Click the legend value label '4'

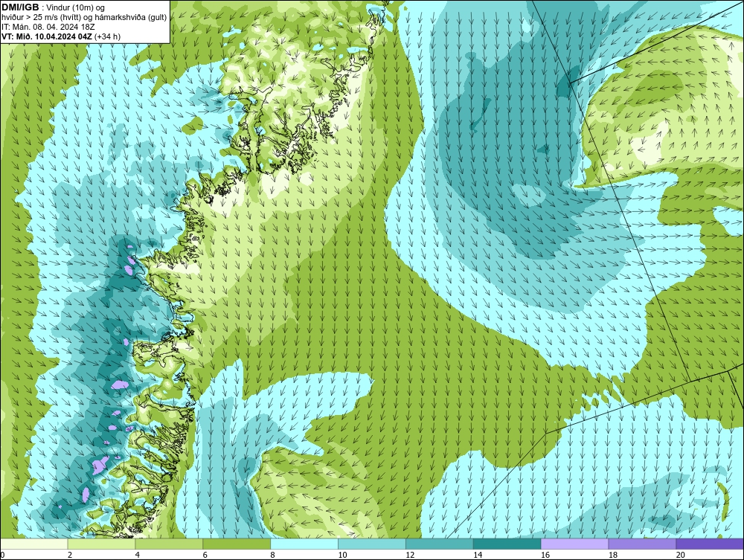(x=138, y=555)
